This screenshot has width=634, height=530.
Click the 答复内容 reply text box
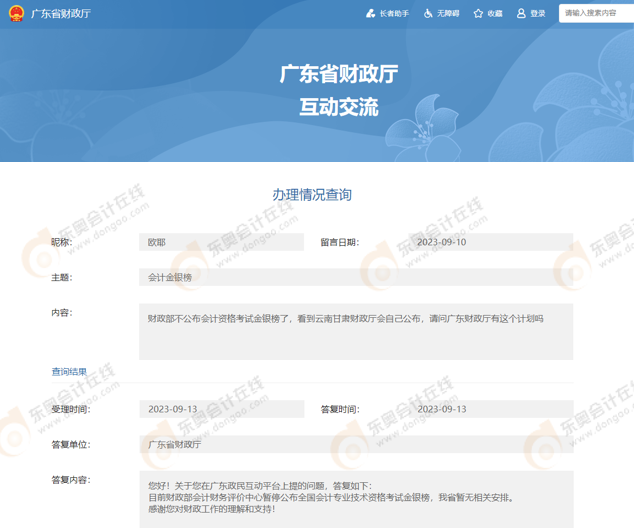pyautogui.click(x=355, y=498)
